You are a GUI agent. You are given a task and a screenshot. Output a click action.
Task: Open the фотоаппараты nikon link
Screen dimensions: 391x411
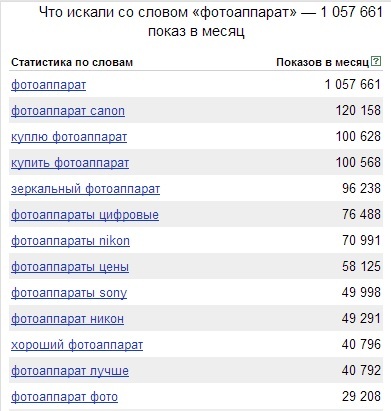70,241
